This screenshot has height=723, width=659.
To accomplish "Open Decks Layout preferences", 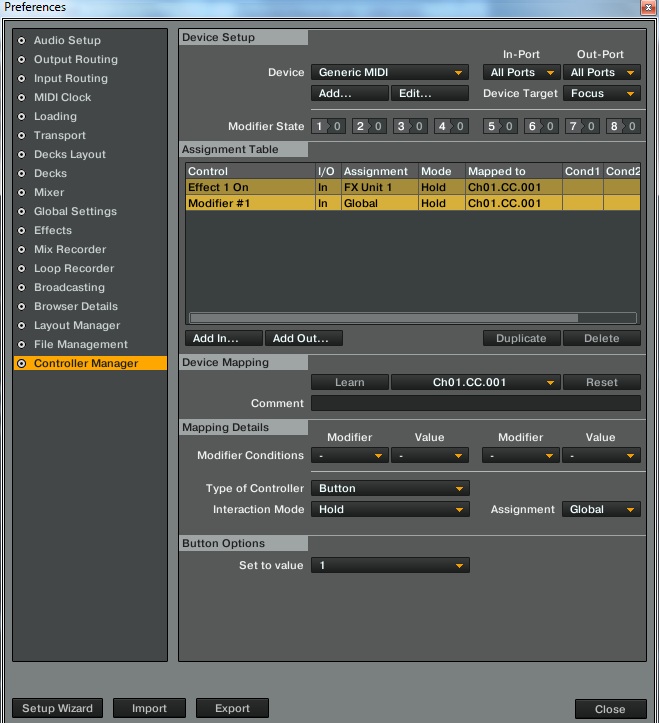I will [70, 154].
